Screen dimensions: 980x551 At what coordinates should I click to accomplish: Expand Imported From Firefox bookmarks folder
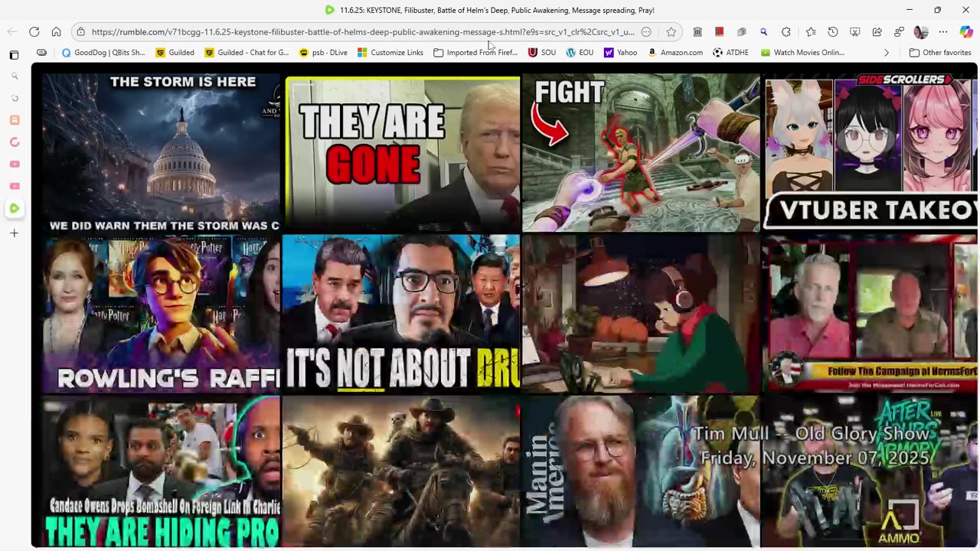(x=475, y=53)
